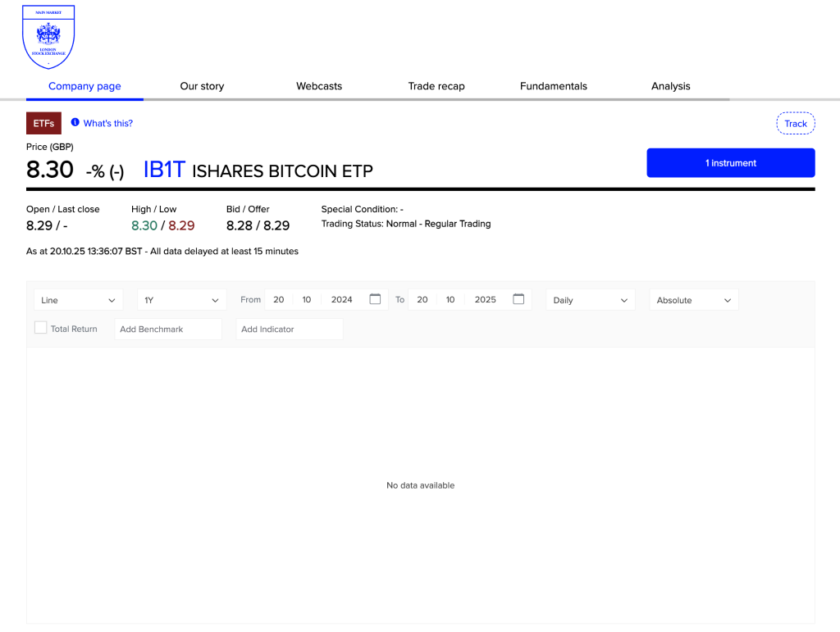Open the From date calendar picker icon
Image resolution: width=840 pixels, height=632 pixels.
(375, 299)
